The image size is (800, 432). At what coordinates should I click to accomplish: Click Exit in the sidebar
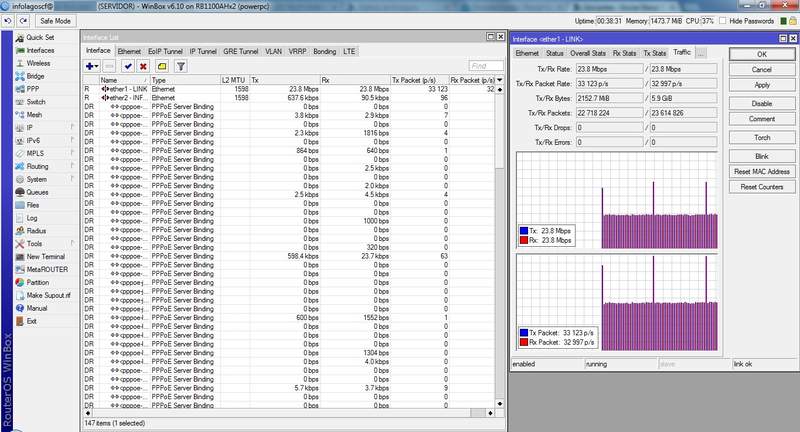pos(32,321)
